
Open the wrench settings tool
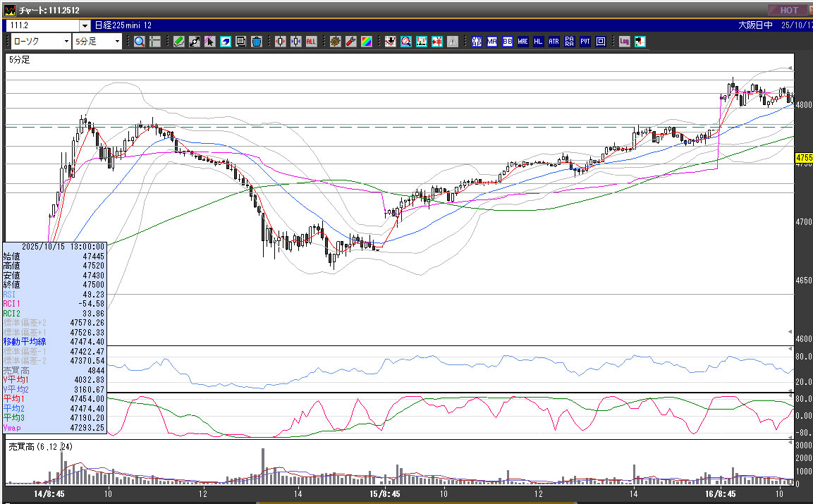(x=350, y=42)
